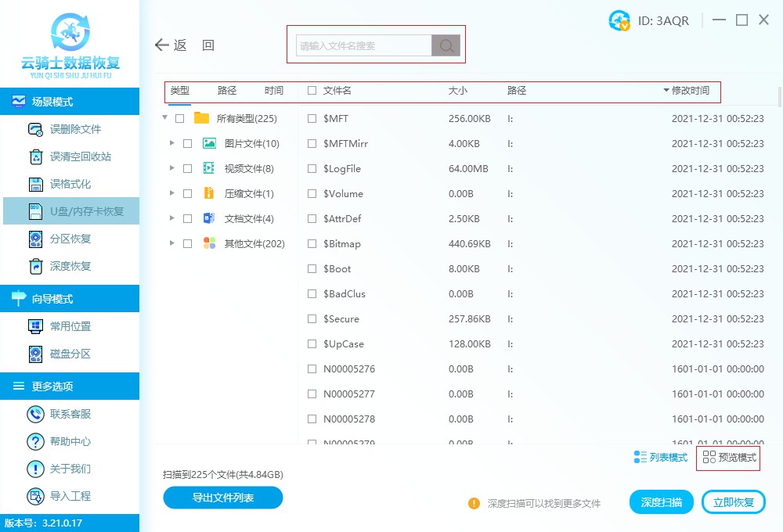Check the $LogFile checkbox

[x=312, y=169]
